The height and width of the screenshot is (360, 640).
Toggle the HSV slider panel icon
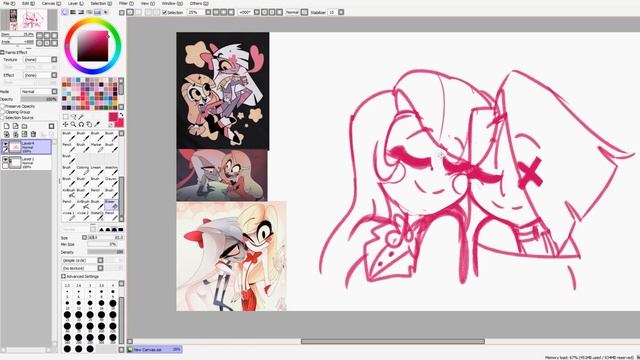pos(81,12)
